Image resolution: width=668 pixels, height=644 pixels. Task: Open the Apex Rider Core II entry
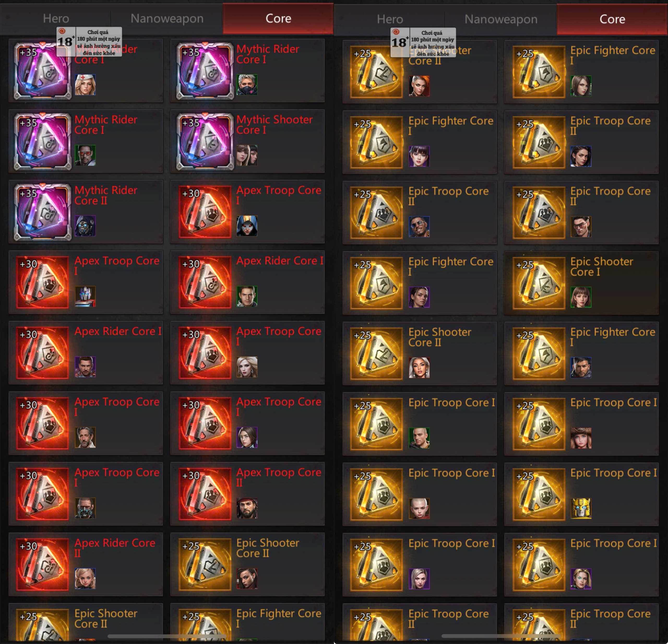(x=86, y=564)
